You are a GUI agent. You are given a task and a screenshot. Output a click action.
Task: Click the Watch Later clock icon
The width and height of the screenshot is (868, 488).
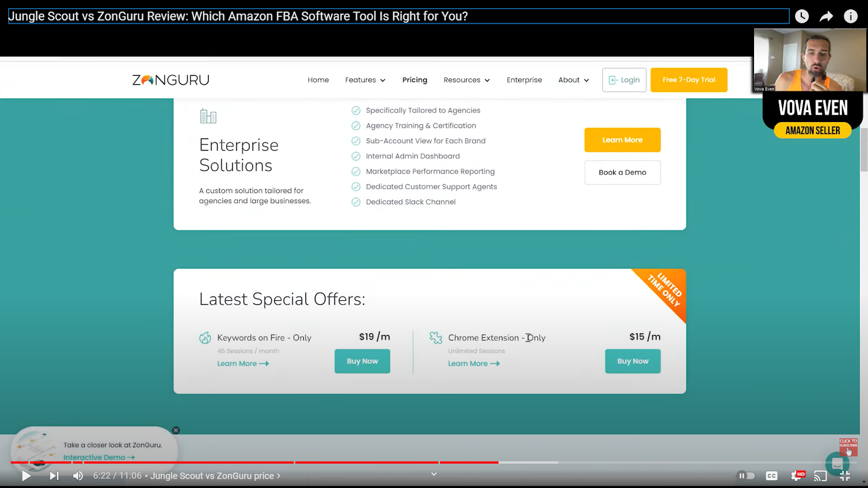click(x=802, y=16)
